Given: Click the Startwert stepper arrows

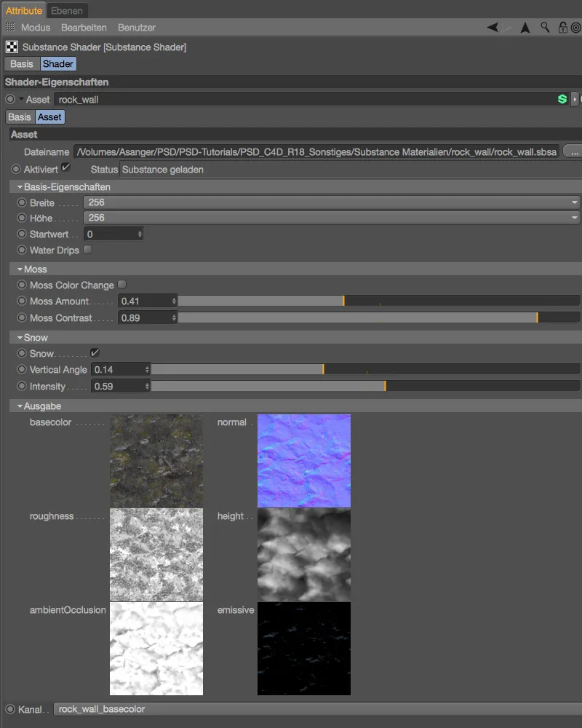Looking at the screenshot, I should pyautogui.click(x=140, y=234).
